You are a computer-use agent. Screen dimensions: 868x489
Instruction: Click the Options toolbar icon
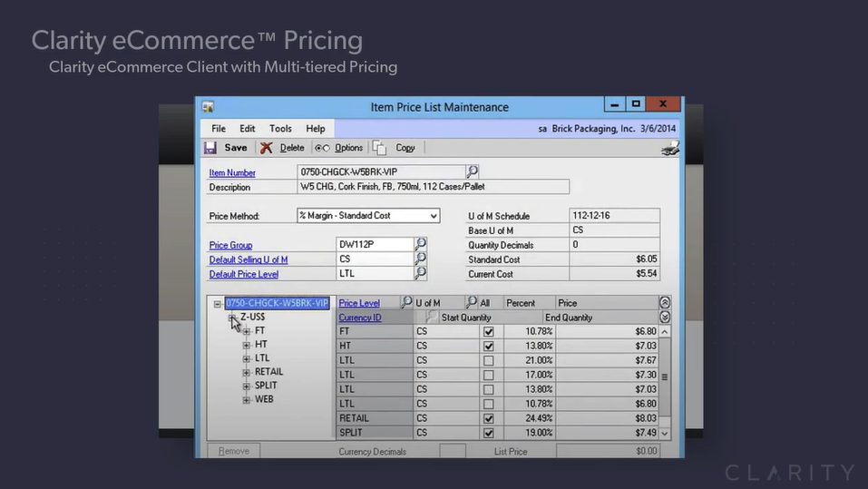(x=322, y=148)
